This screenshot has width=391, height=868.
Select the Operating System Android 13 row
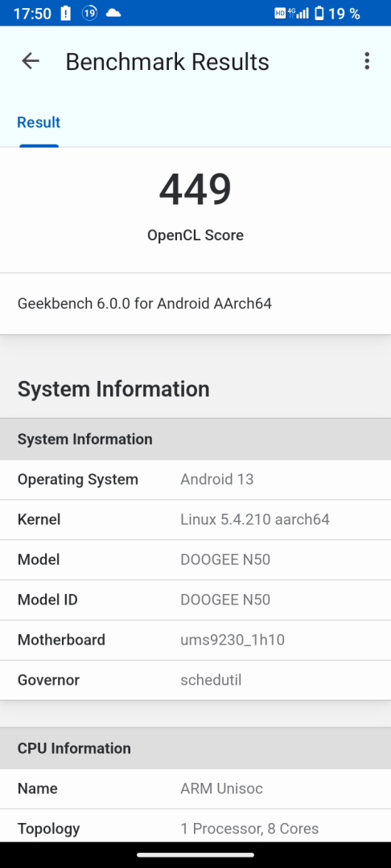coord(195,479)
